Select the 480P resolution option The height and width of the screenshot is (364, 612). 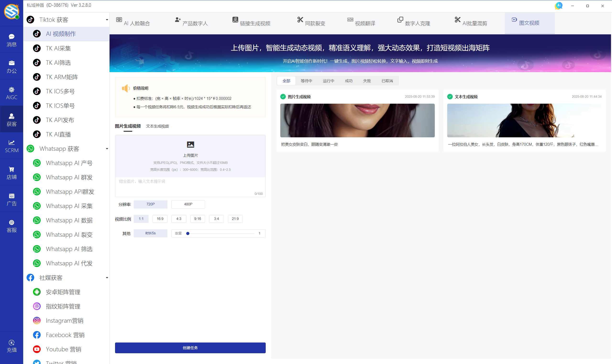pyautogui.click(x=188, y=204)
